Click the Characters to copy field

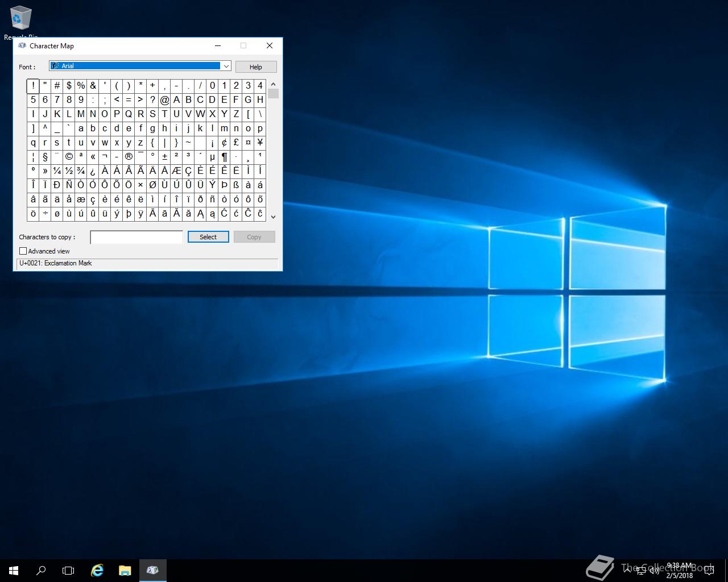(136, 237)
